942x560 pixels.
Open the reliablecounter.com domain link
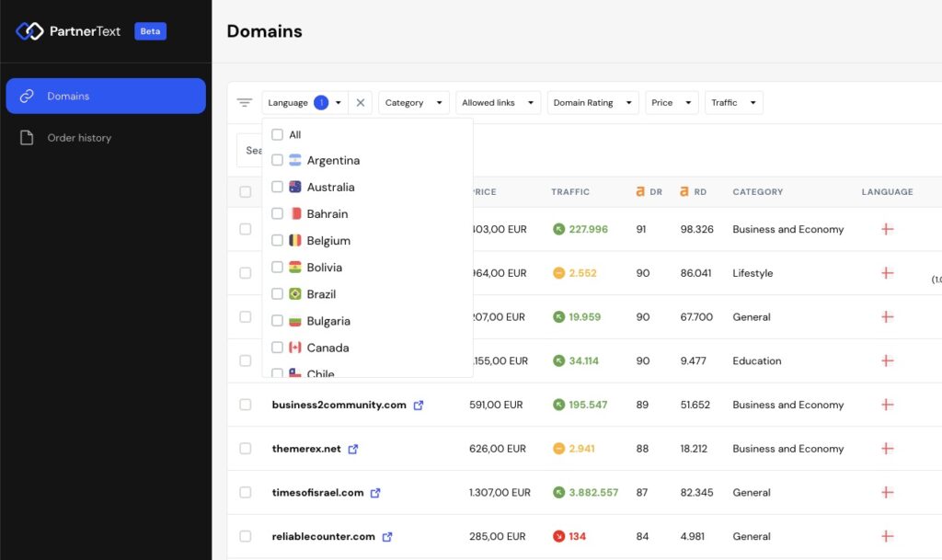coord(323,536)
